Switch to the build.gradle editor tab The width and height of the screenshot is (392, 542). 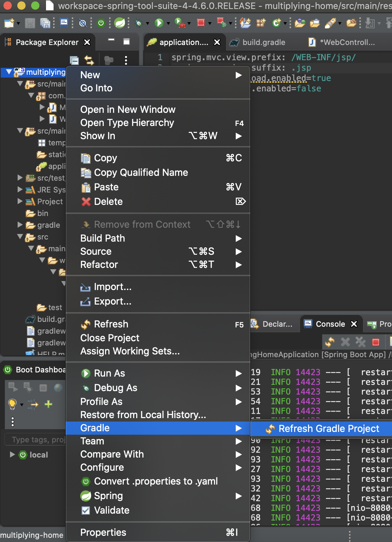coord(264,42)
